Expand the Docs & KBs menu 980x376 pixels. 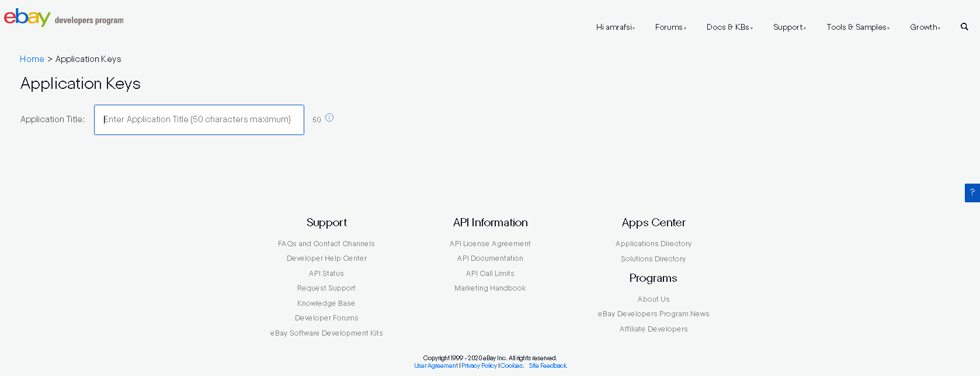(729, 27)
